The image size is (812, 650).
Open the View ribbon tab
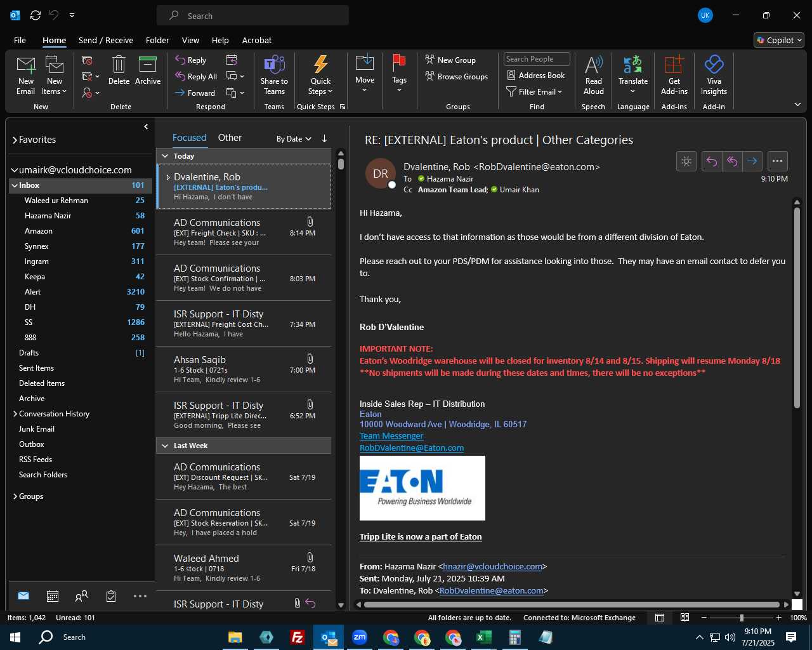190,40
